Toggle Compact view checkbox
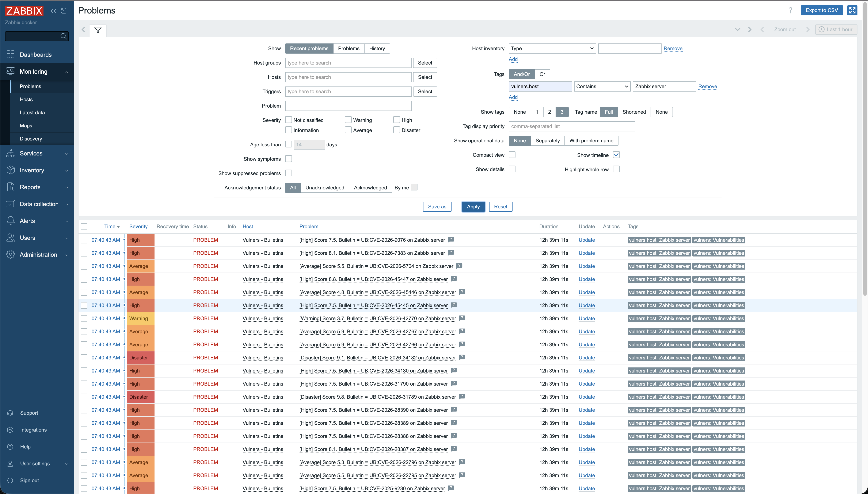 512,155
